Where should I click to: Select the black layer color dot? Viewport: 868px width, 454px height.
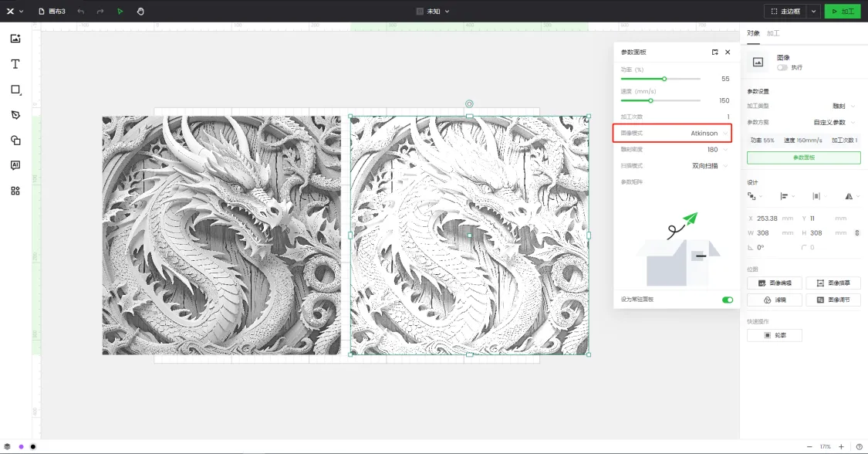click(33, 446)
